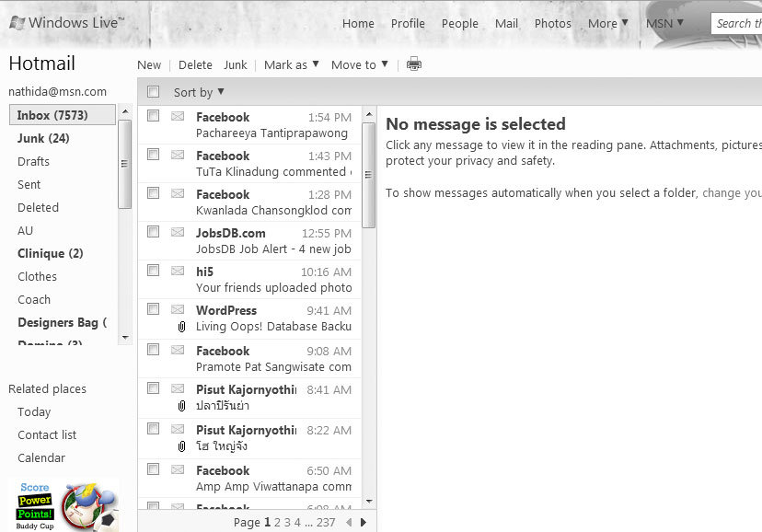Check the Facebook 1:54 PM message box
The height and width of the screenshot is (532, 762).
pos(153,116)
